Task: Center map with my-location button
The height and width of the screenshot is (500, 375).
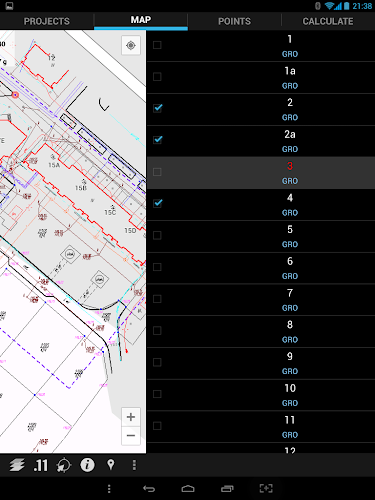Action: pyautogui.click(x=131, y=45)
